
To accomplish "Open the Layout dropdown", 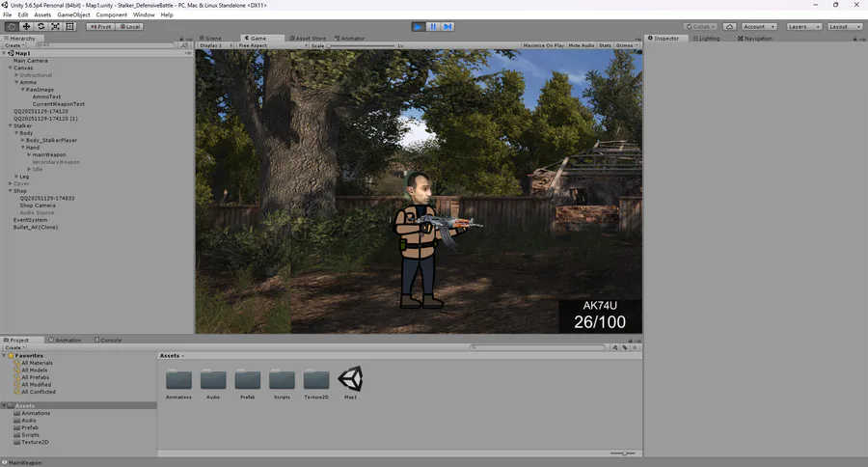I will [x=845, y=27].
